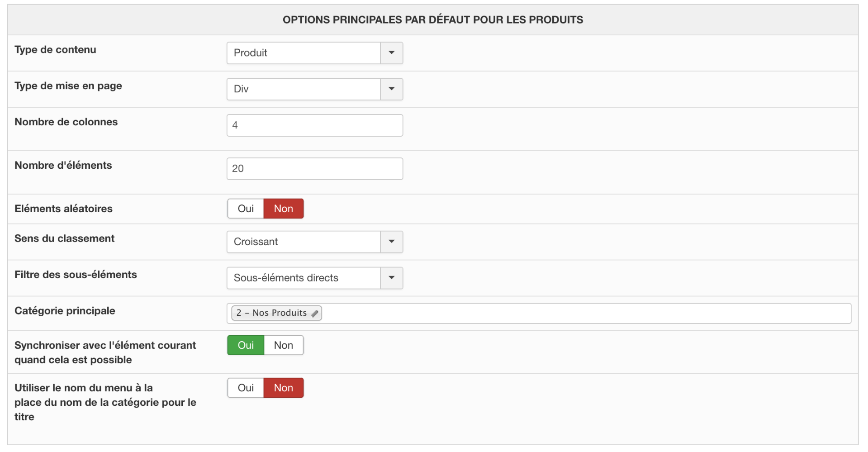The width and height of the screenshot is (868, 452).
Task: Click pencil icon on Nos Produits tag
Action: point(315,313)
